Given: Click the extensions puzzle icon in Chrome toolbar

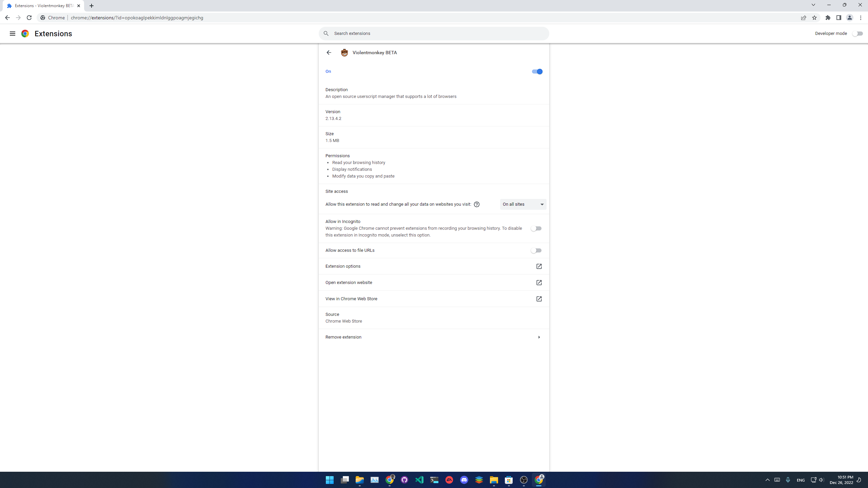Looking at the screenshot, I should pyautogui.click(x=828, y=18).
